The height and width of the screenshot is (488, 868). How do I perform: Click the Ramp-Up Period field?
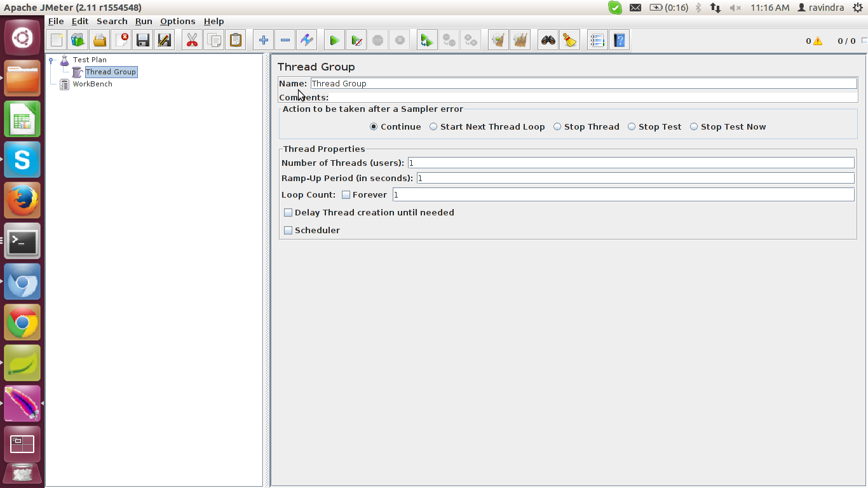point(635,178)
